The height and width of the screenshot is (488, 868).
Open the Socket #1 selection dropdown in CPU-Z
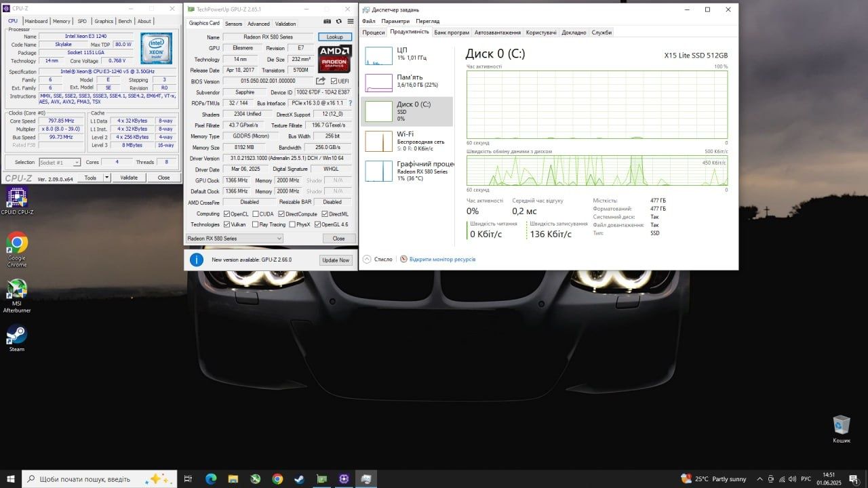[x=60, y=163]
